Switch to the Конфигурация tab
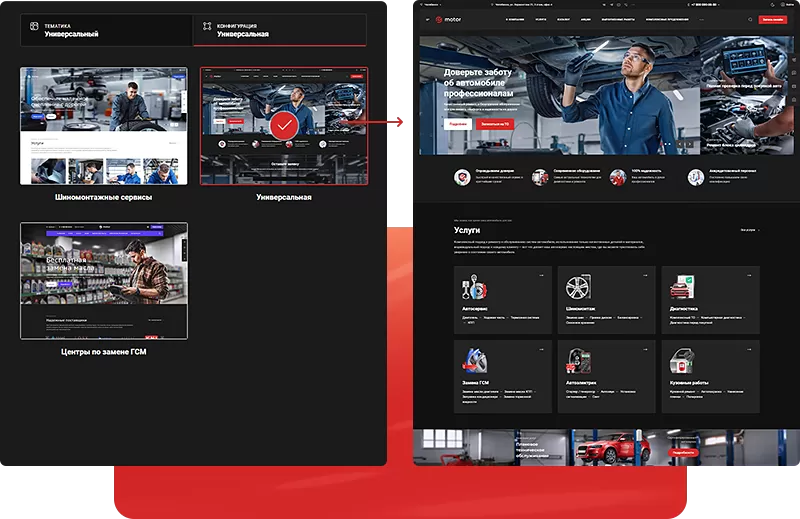800x519 pixels. (279, 30)
